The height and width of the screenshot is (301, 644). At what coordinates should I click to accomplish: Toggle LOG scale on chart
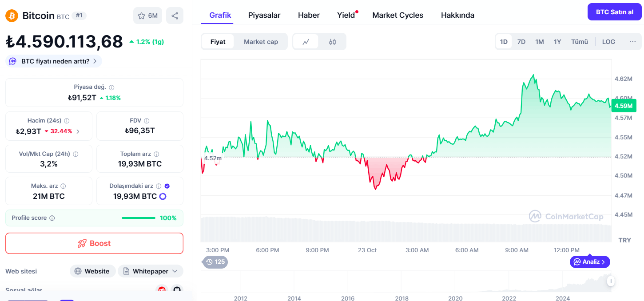coord(608,42)
